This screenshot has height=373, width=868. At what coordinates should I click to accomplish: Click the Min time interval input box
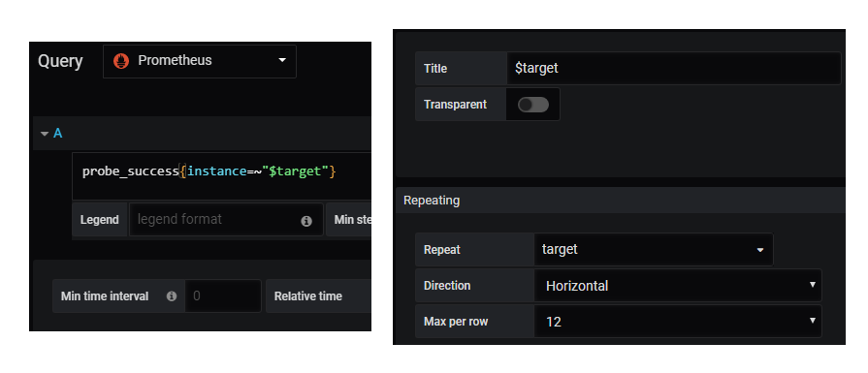(x=222, y=296)
